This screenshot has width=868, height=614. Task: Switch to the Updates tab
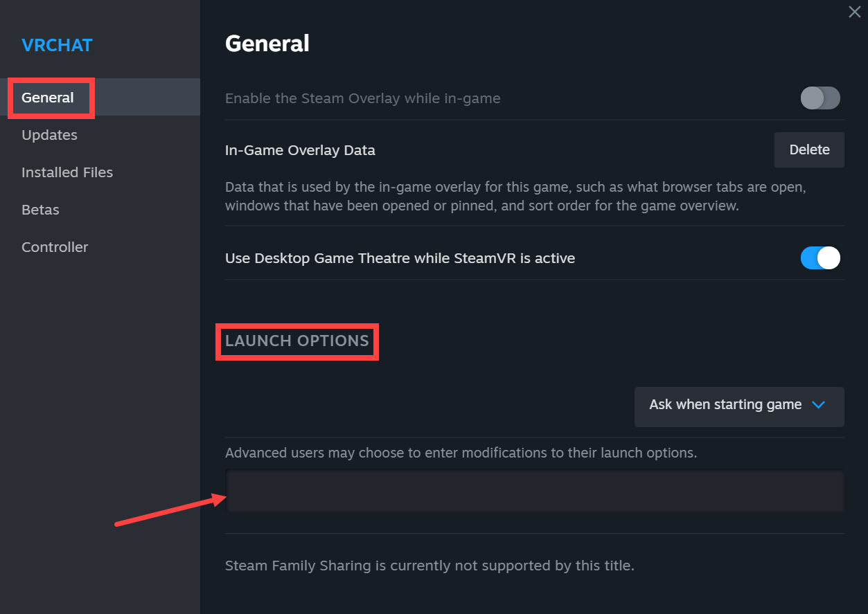coord(48,134)
